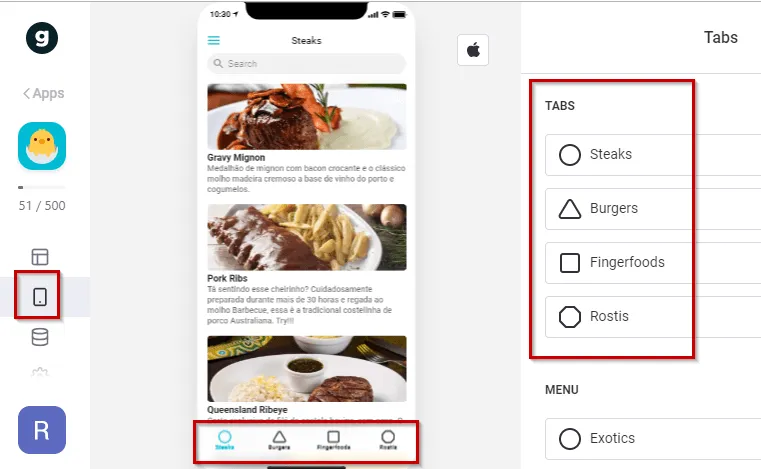Image resolution: width=761 pixels, height=469 pixels.
Task: Open hamburger menu in phone preview
Action: point(214,40)
